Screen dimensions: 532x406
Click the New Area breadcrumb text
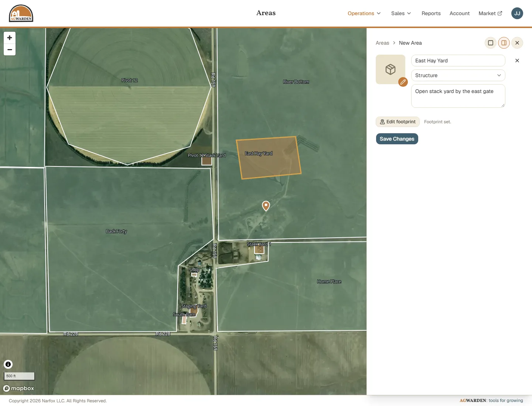pos(410,43)
